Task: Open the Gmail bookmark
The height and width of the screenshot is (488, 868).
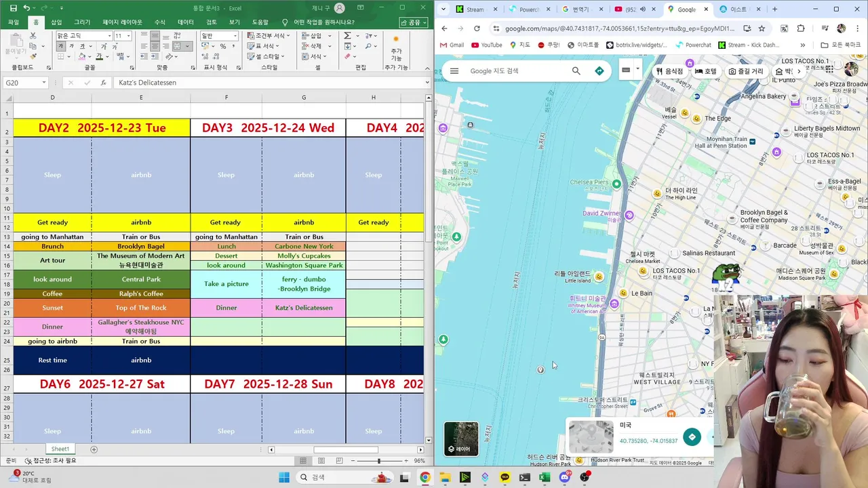Action: 452,45
